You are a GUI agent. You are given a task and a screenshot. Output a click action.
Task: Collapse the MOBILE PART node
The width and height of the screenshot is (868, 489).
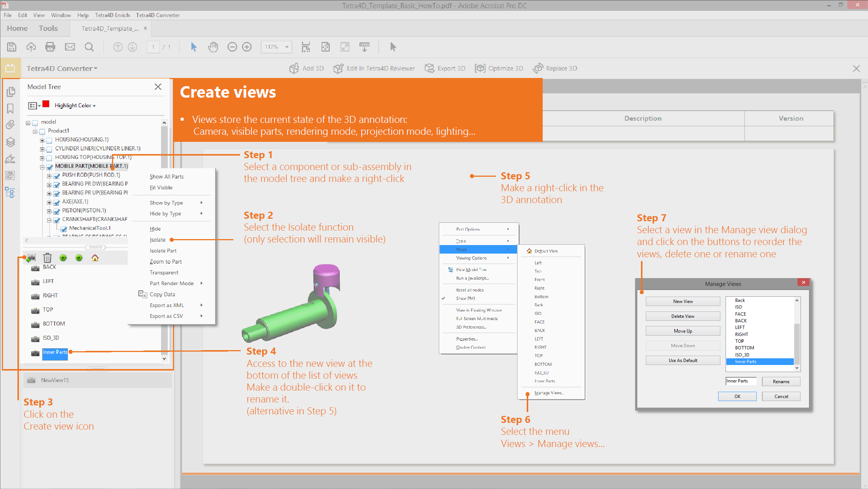(x=42, y=167)
